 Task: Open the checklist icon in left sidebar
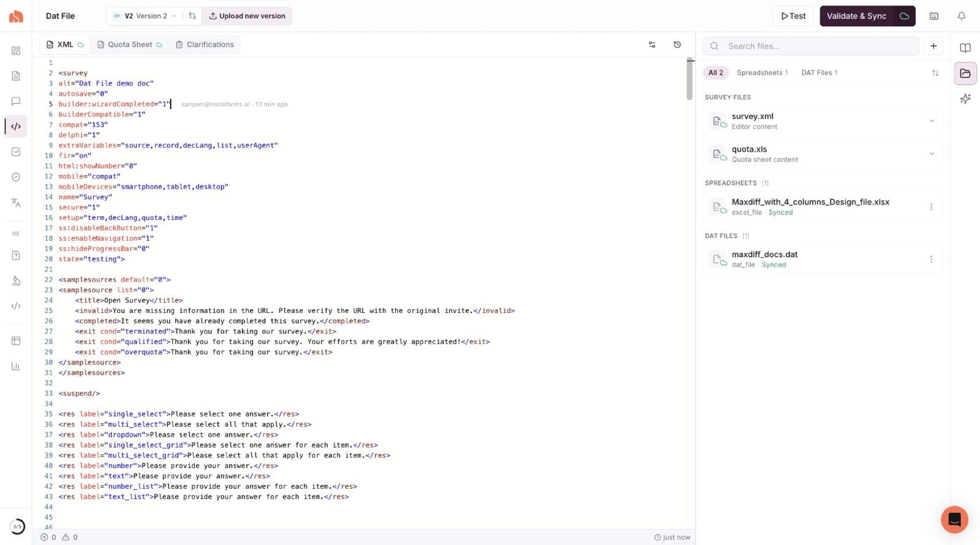(16, 152)
